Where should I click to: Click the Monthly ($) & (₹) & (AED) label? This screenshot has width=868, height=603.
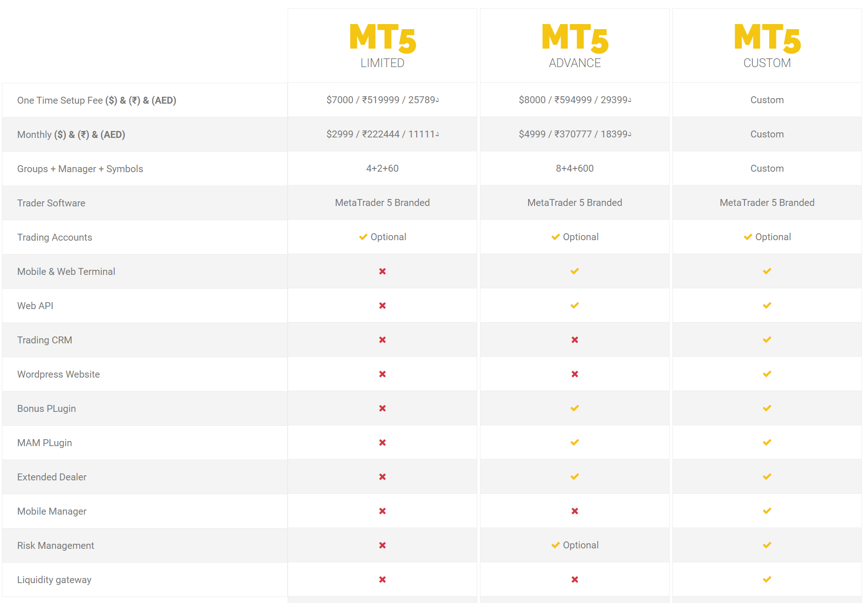pos(71,135)
